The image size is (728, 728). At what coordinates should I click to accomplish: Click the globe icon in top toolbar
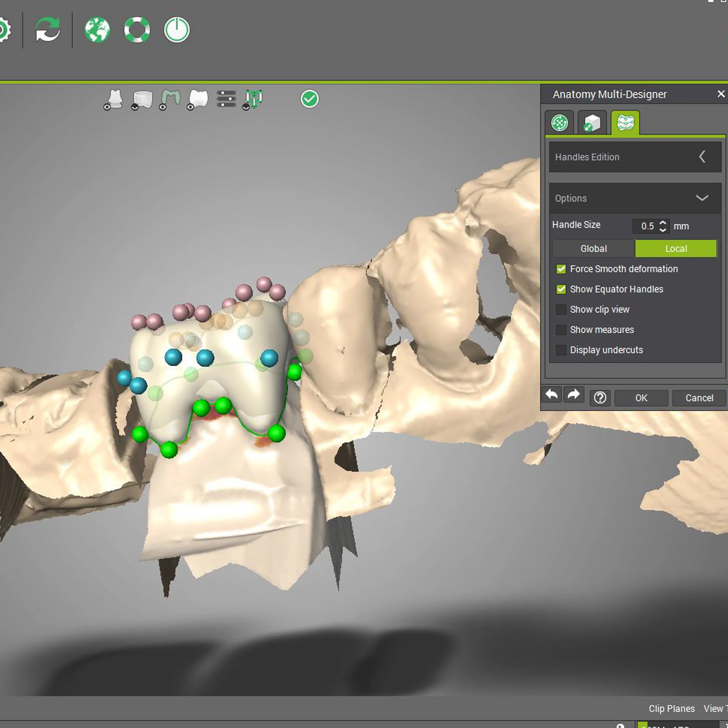[97, 29]
